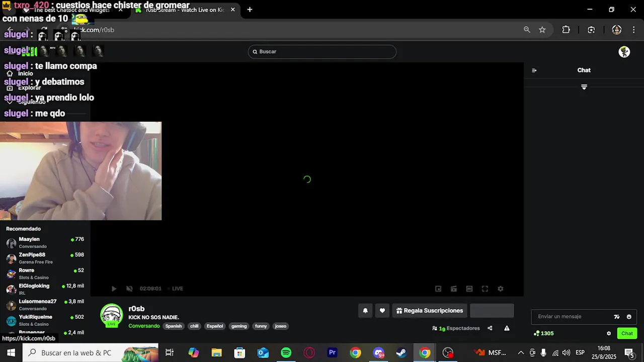
Task: Open the ESP language selector in tray
Action: point(580,353)
